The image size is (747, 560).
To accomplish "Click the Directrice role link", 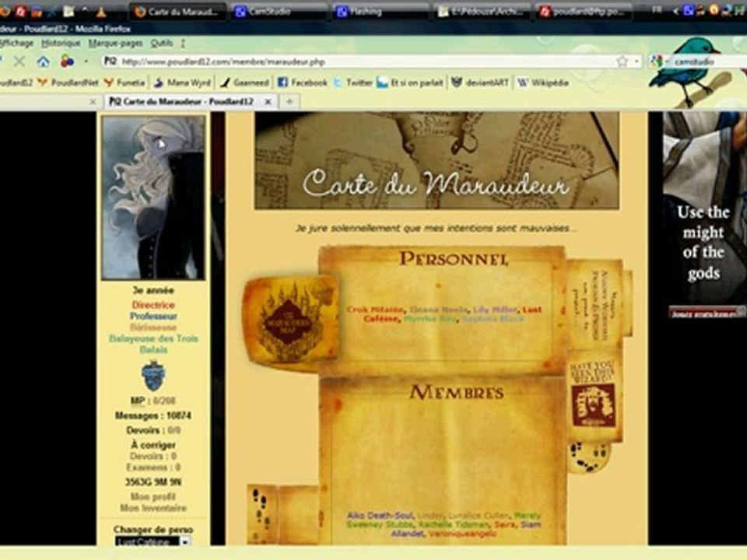I will [x=153, y=305].
